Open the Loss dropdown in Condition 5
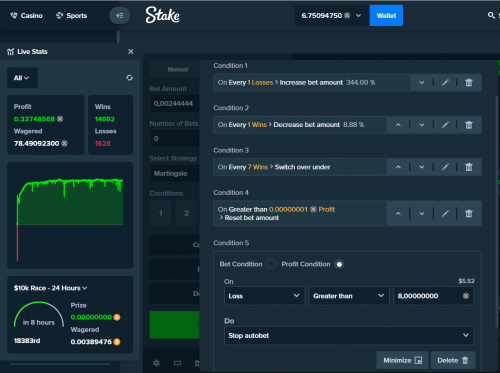Viewport: 500px width, 373px height. coord(264,296)
